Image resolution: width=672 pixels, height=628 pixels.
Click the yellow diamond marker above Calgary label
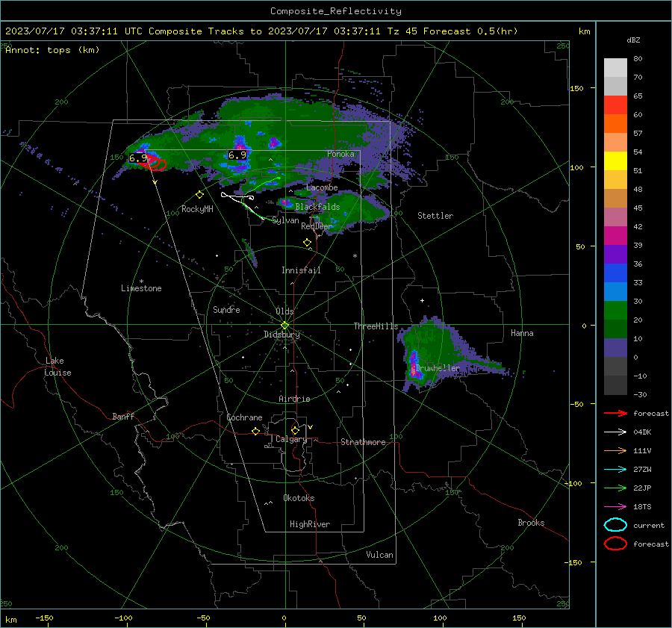pos(295,430)
